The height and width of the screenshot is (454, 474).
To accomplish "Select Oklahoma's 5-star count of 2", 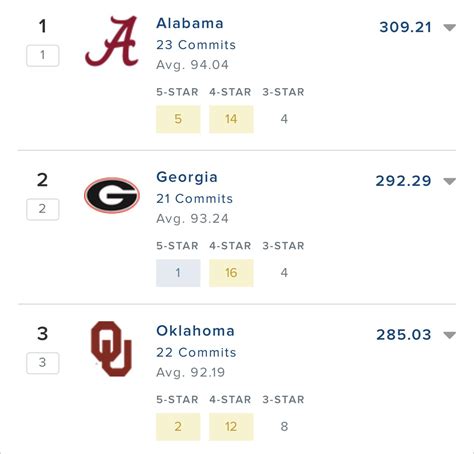I will point(178,427).
